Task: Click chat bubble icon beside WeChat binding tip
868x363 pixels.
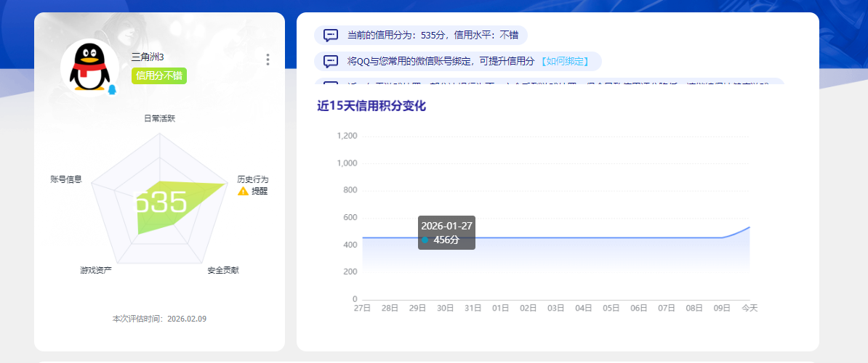Action: pyautogui.click(x=331, y=61)
